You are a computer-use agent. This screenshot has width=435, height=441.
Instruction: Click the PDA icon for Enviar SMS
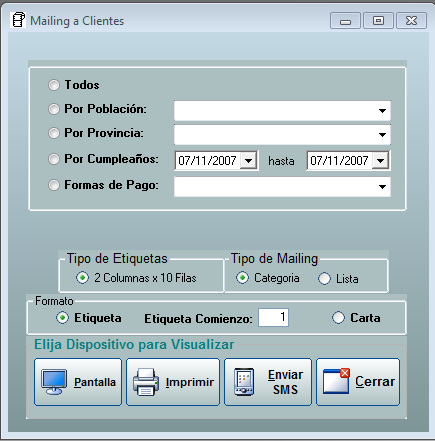tap(244, 382)
